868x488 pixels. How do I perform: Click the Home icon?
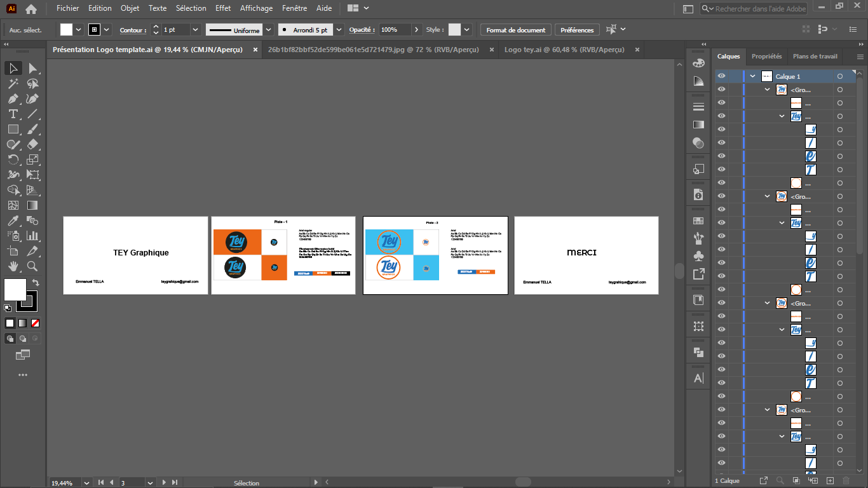[x=31, y=9]
